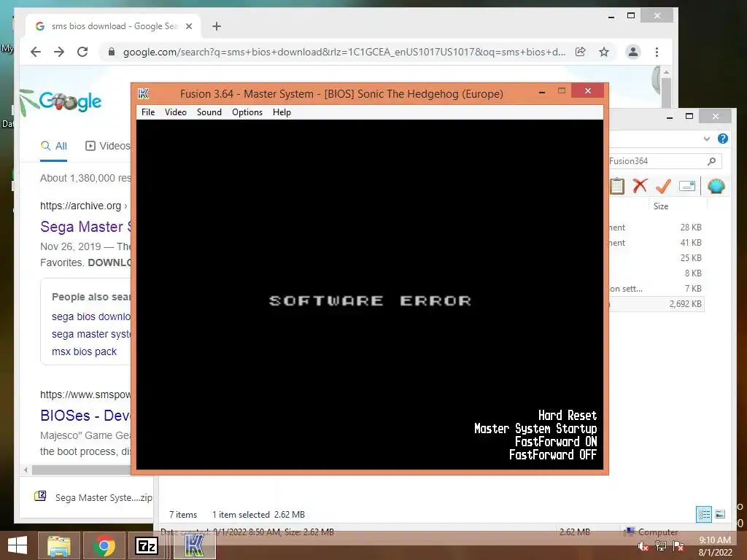Bookmark this page with the star
Image resolution: width=747 pixels, height=560 pixels.
click(x=604, y=52)
